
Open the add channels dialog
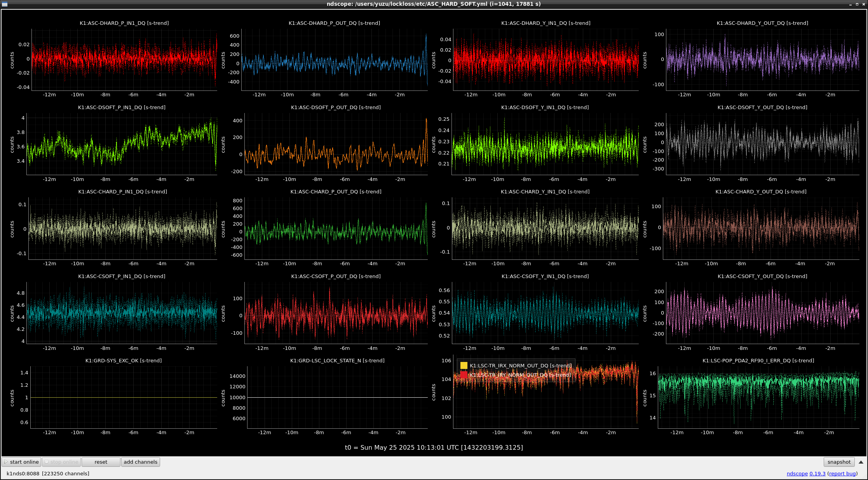coord(141,462)
